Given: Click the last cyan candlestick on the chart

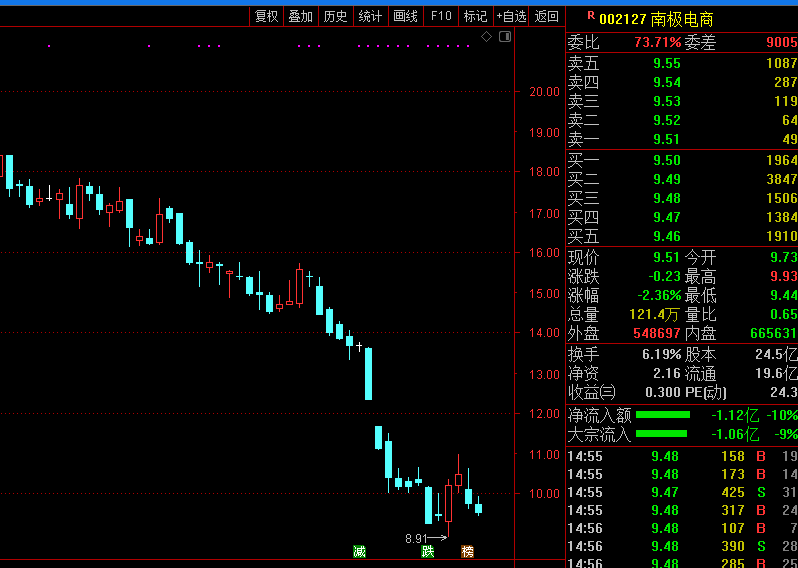Looking at the screenshot, I should point(478,507).
